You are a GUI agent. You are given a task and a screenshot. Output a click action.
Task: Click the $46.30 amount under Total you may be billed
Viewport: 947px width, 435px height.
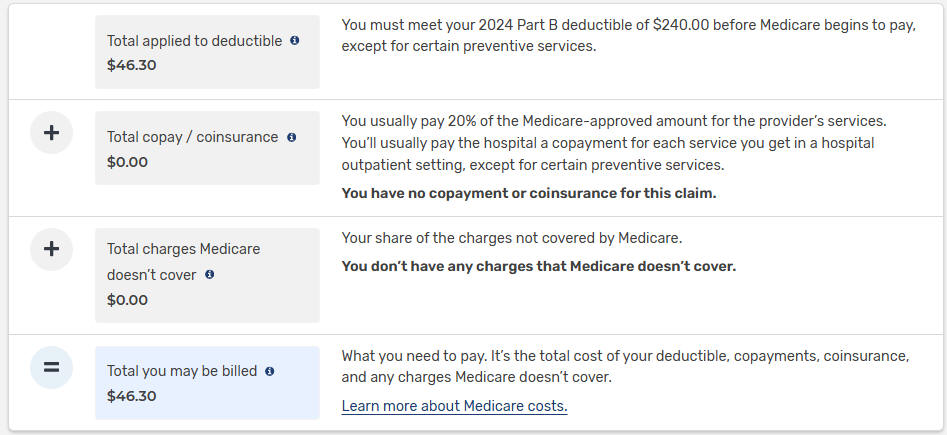[132, 396]
